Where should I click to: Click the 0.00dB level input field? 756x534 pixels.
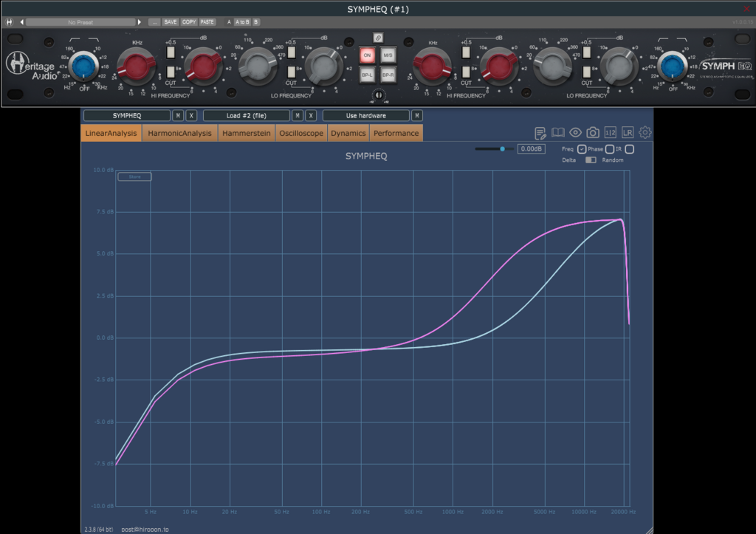(x=532, y=149)
